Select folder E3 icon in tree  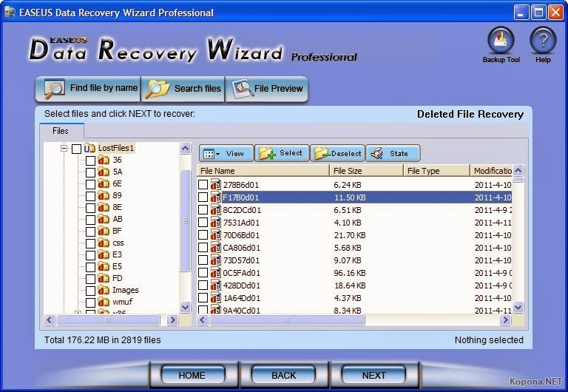click(104, 254)
